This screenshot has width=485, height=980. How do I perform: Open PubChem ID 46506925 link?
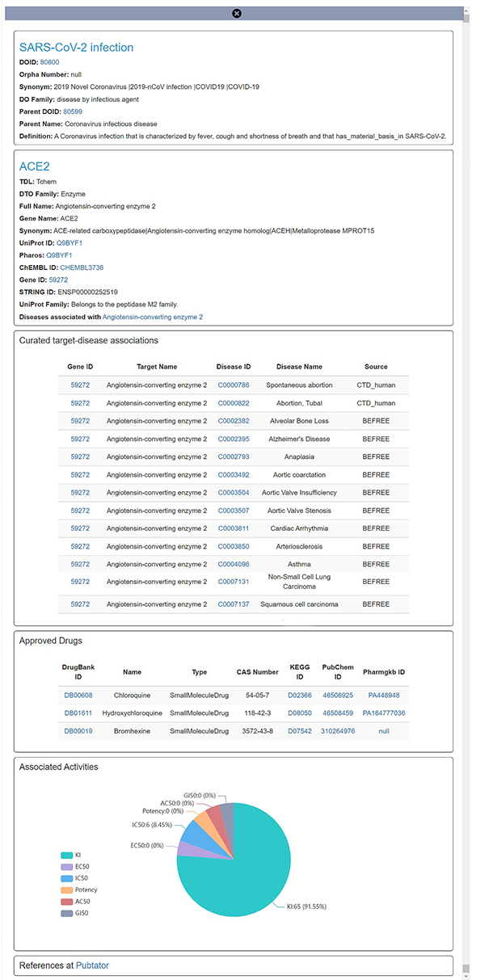338,695
